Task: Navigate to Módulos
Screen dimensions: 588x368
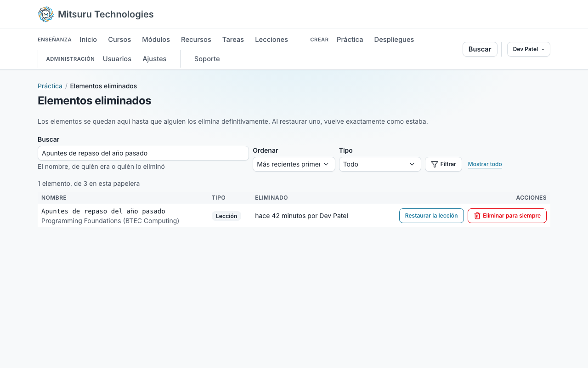Action: (156, 40)
